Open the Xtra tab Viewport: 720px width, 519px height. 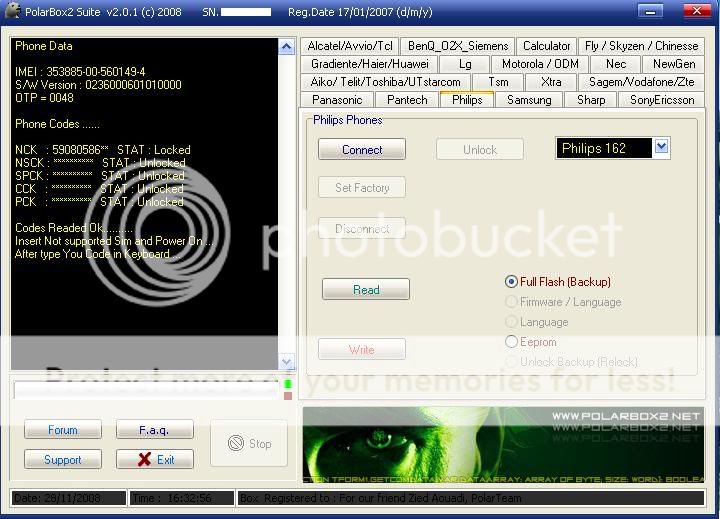pos(551,82)
